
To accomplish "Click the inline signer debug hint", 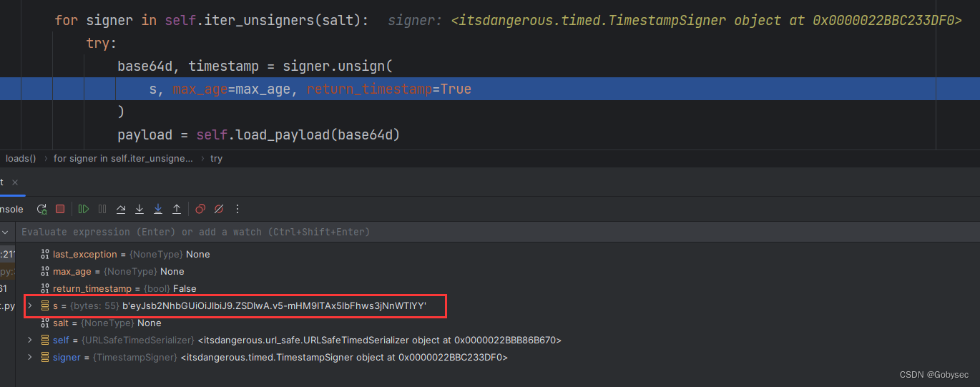I will (x=675, y=21).
